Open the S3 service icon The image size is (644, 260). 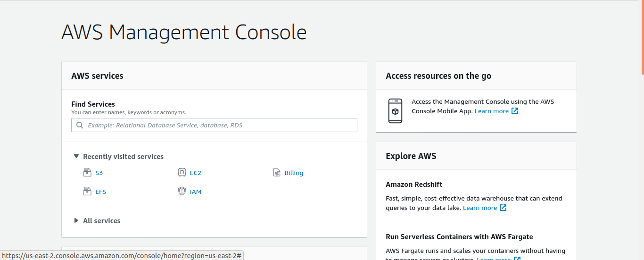[87, 173]
